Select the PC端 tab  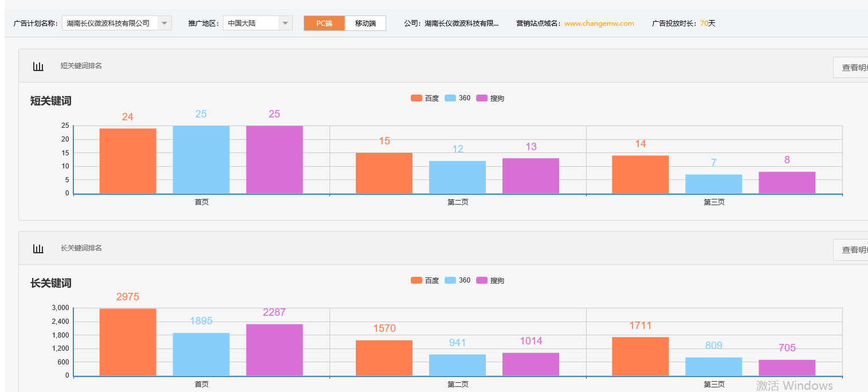click(x=324, y=23)
